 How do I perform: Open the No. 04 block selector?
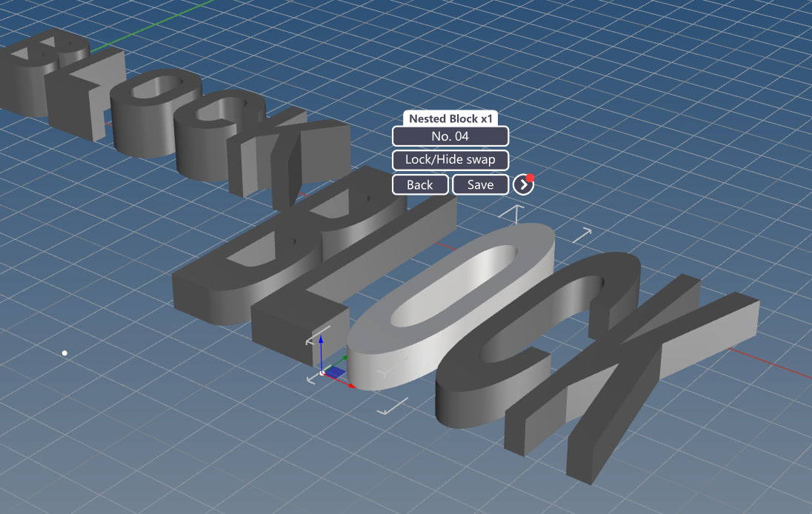click(450, 137)
